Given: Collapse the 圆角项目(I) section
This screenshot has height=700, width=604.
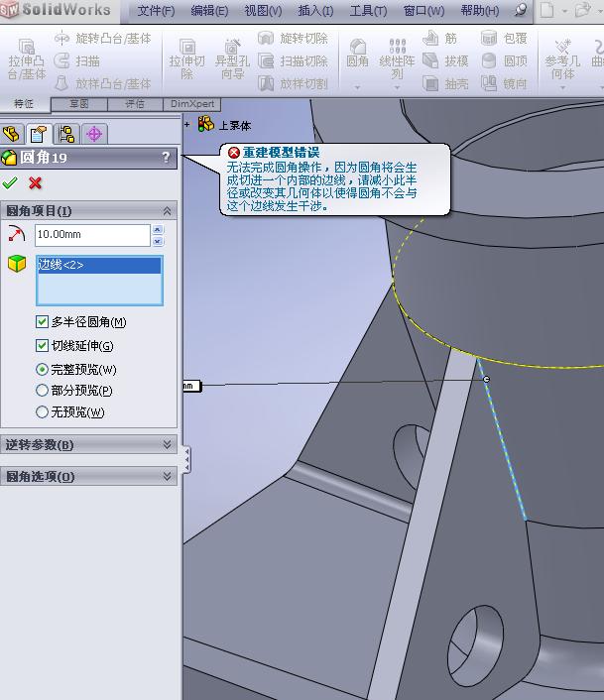Looking at the screenshot, I should pos(168,211).
